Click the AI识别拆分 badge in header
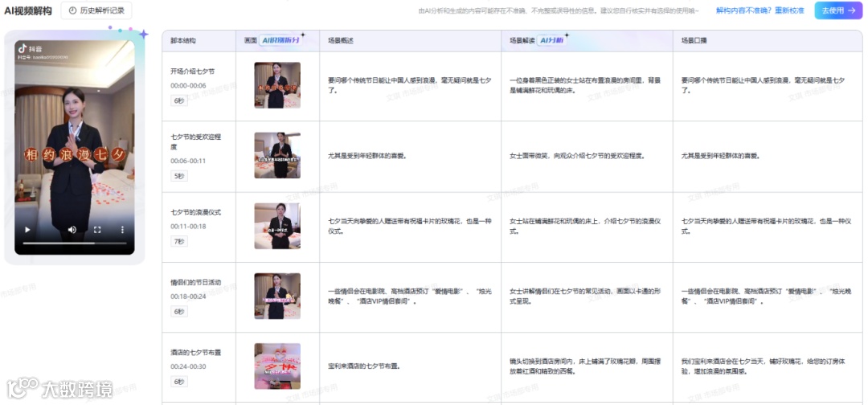Screen dimensions: 868x405 click(280, 40)
